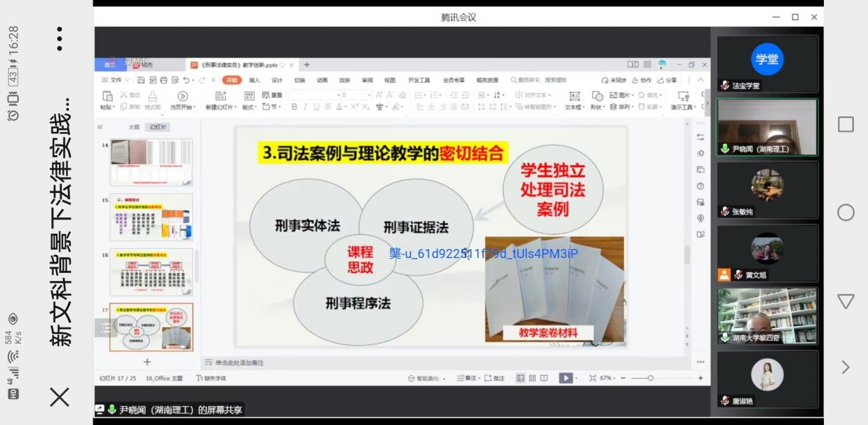
Task: Tap the Android recent apps square button
Action: 846,124
